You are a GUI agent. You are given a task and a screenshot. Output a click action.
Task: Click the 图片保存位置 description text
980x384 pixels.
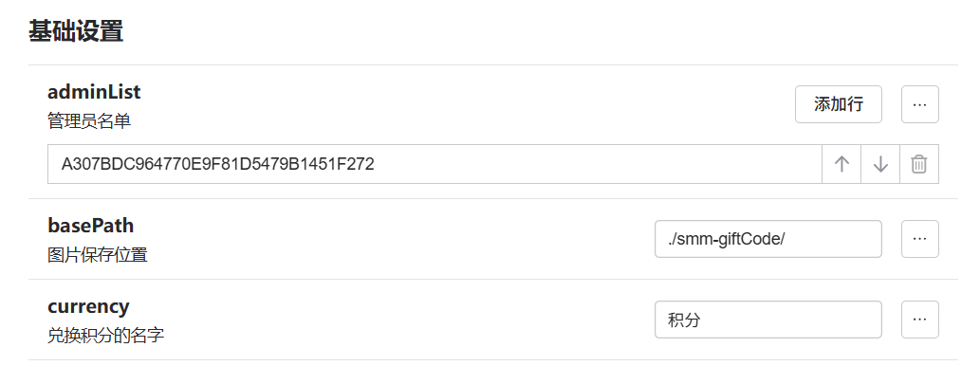[98, 255]
